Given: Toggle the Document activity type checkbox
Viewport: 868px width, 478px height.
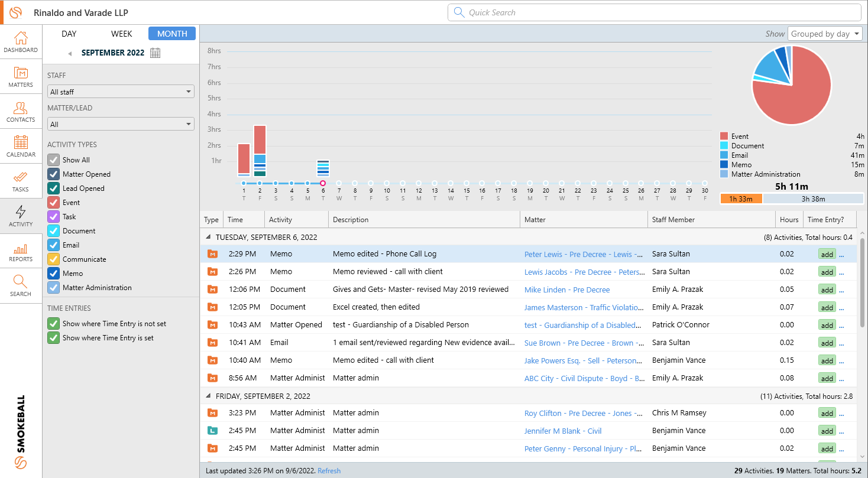Looking at the screenshot, I should click(x=53, y=231).
